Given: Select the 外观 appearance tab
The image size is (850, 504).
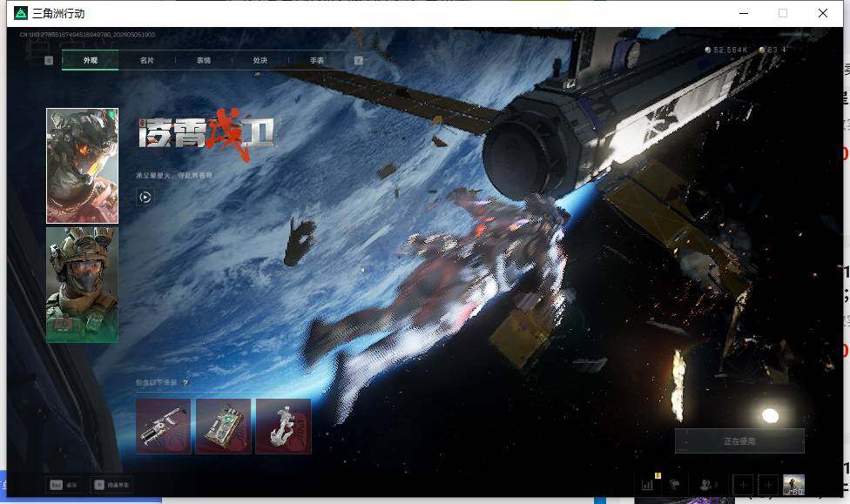Looking at the screenshot, I should (90, 60).
